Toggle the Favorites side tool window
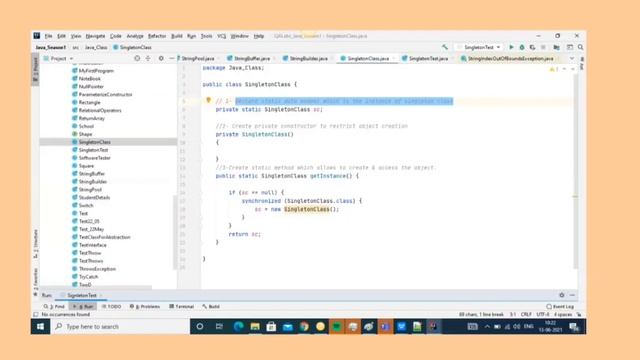Viewport: 640px width, 360px height. click(x=36, y=282)
